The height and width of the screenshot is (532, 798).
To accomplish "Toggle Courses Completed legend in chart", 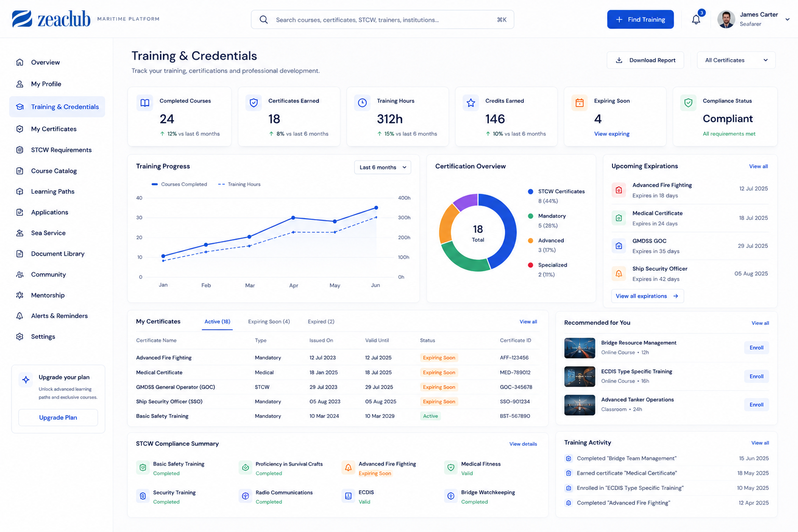I will pos(179,184).
